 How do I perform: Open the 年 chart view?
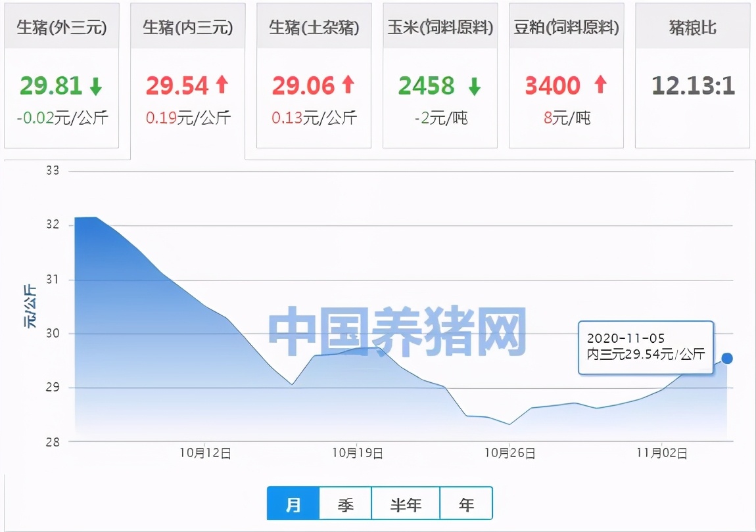pos(466,503)
